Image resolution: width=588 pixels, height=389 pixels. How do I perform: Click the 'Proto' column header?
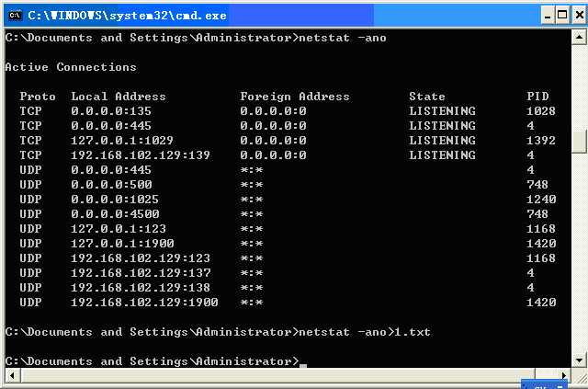point(38,97)
